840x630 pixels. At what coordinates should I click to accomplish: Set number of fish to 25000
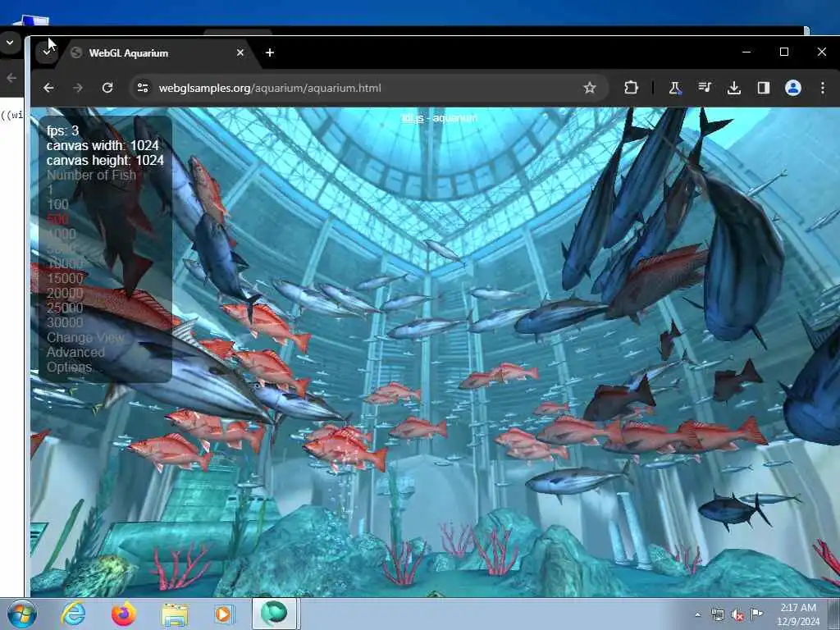(65, 308)
